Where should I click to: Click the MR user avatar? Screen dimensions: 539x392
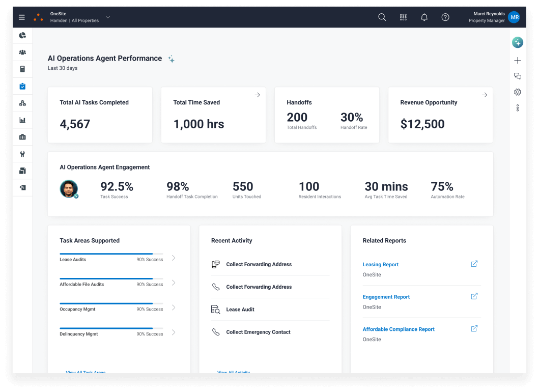(514, 17)
